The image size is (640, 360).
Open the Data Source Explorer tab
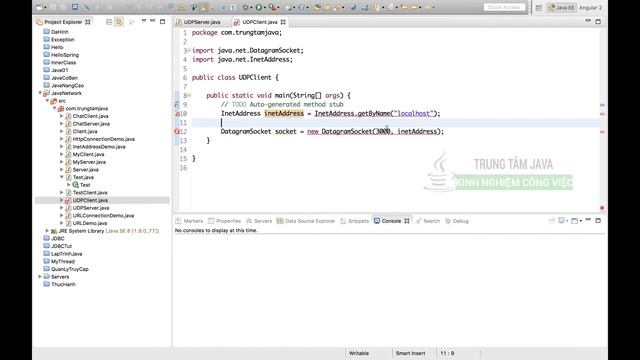point(306,221)
